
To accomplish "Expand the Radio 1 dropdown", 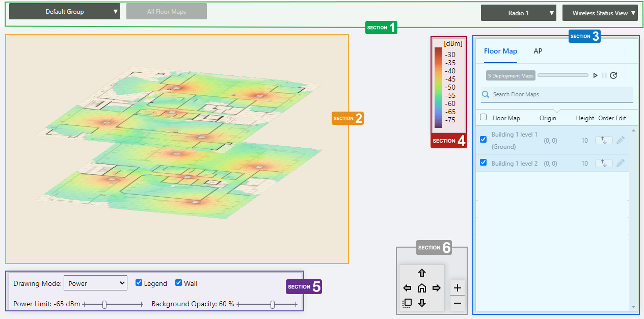I will click(518, 13).
